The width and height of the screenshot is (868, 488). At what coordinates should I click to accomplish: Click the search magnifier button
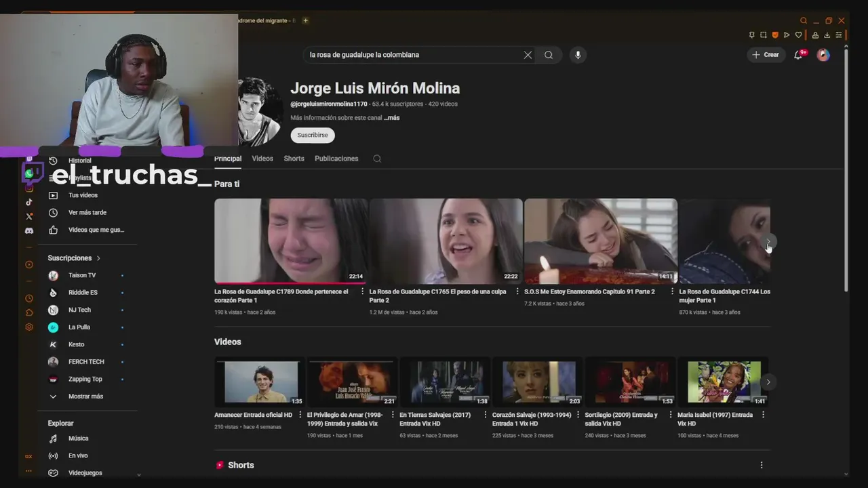click(x=549, y=55)
